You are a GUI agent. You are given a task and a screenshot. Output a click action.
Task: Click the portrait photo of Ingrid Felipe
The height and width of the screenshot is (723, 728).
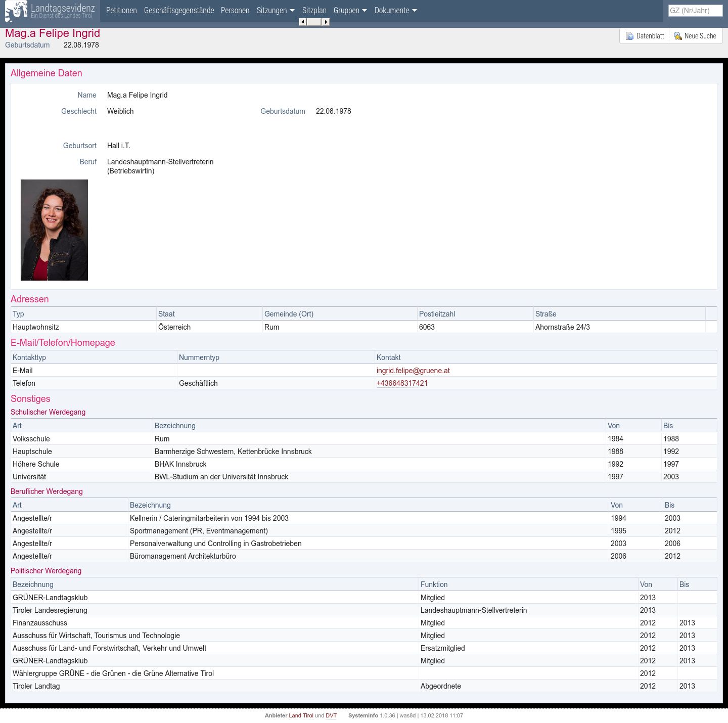[x=54, y=230]
